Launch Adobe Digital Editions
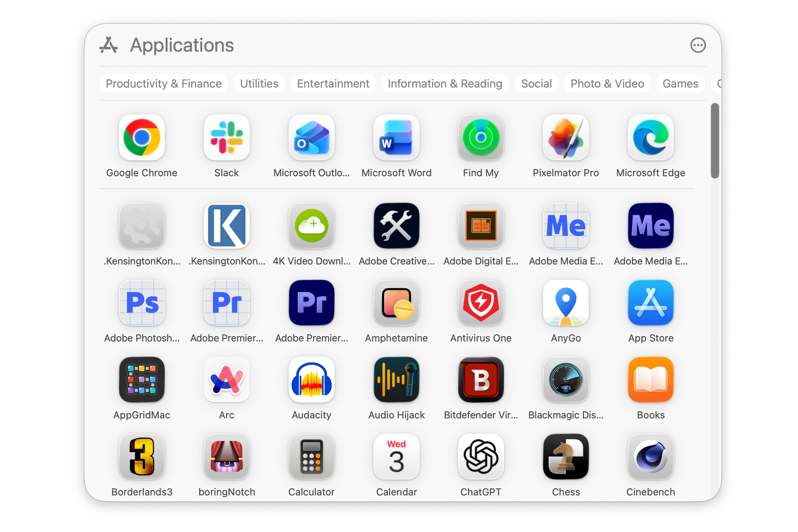 coord(481,226)
